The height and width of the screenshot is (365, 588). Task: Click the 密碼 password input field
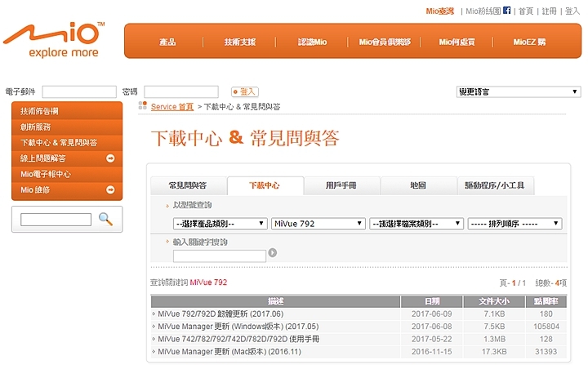coord(181,91)
